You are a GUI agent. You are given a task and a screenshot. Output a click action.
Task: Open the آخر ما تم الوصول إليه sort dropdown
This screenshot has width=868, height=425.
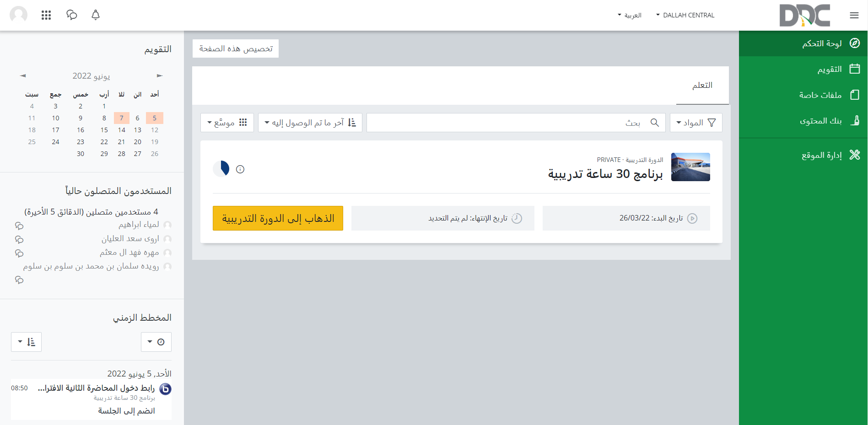(x=310, y=122)
